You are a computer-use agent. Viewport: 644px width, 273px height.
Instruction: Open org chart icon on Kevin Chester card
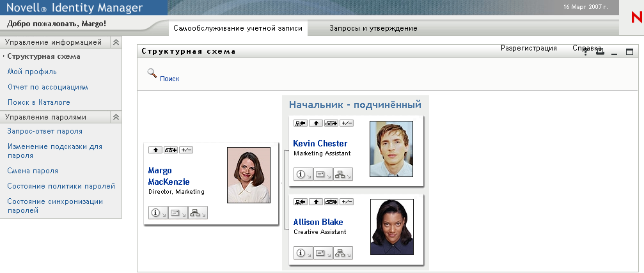coord(343,174)
